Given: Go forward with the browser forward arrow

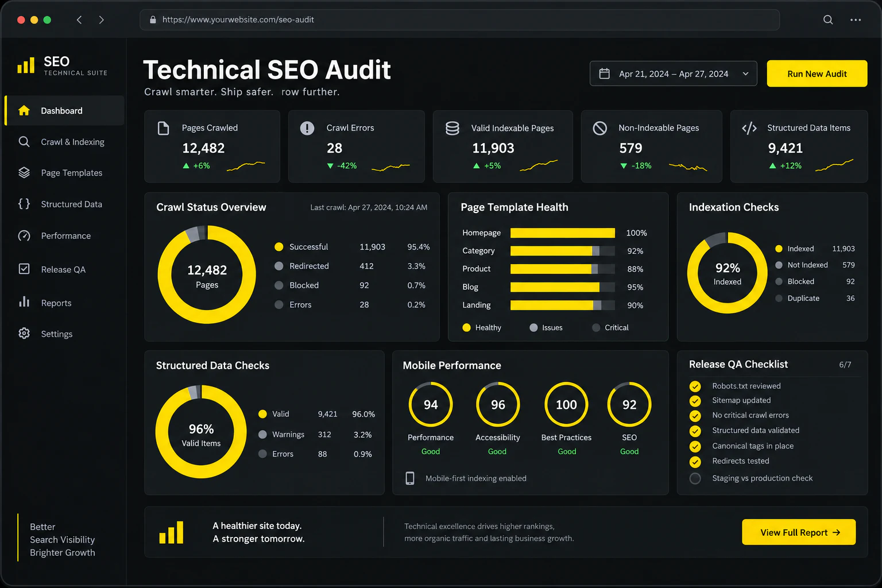Looking at the screenshot, I should pos(102,20).
